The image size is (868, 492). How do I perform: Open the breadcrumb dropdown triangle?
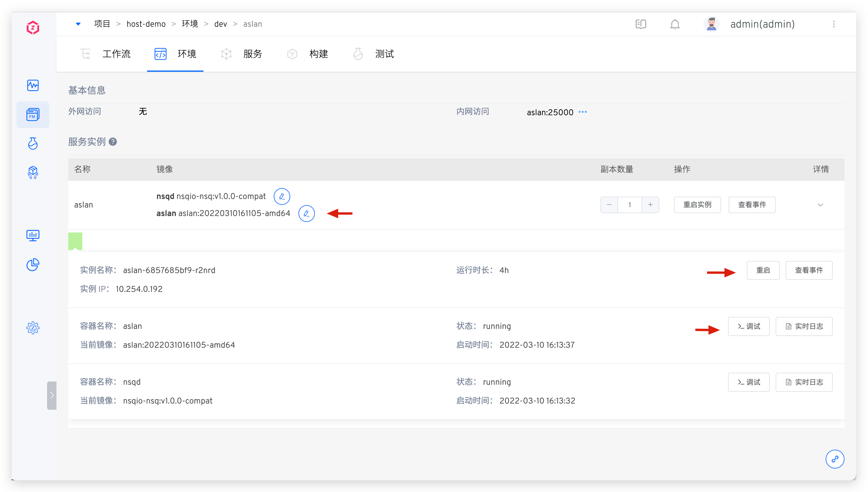(x=78, y=24)
